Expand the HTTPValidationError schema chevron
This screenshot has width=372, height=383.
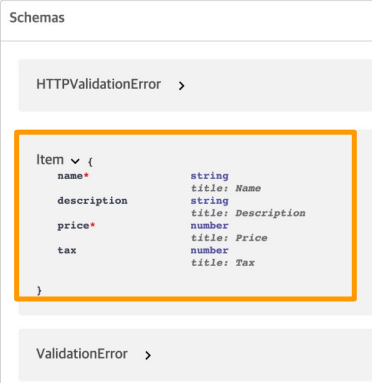pyautogui.click(x=181, y=86)
